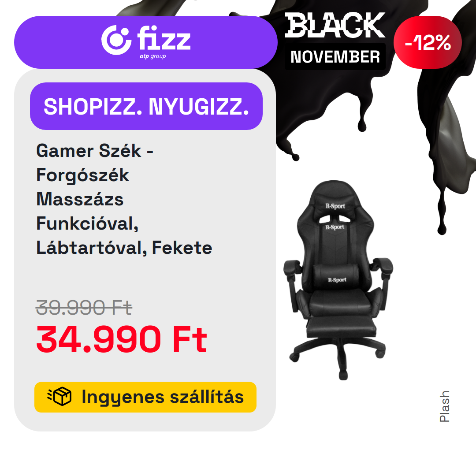This screenshot has height=476, width=476.
Task: Click the R-Sport headrest logo on chair
Action: (x=335, y=206)
